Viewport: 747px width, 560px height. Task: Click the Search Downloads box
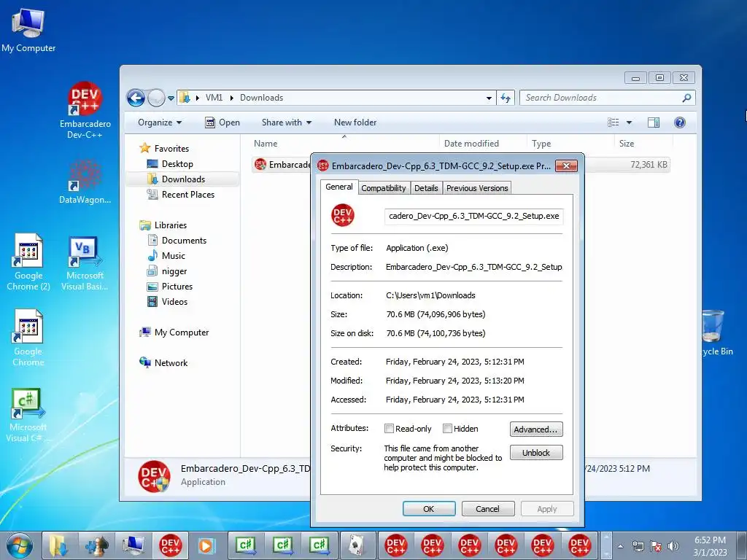tap(608, 98)
